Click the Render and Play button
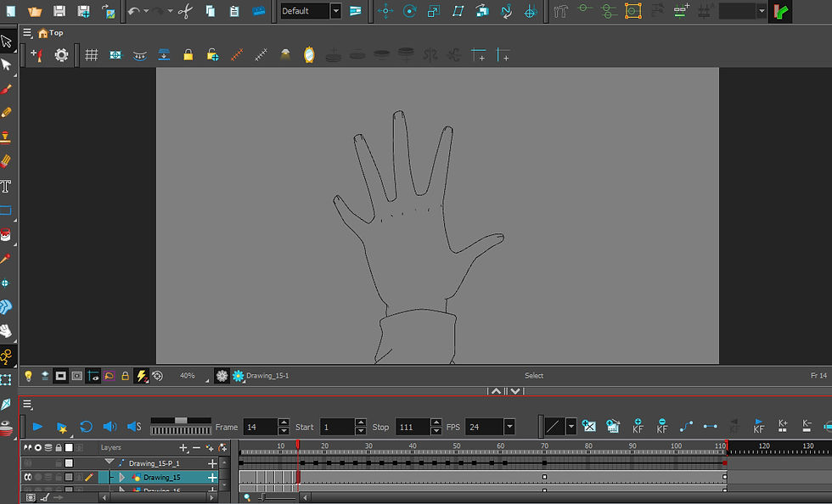This screenshot has height=504, width=832. click(x=61, y=427)
